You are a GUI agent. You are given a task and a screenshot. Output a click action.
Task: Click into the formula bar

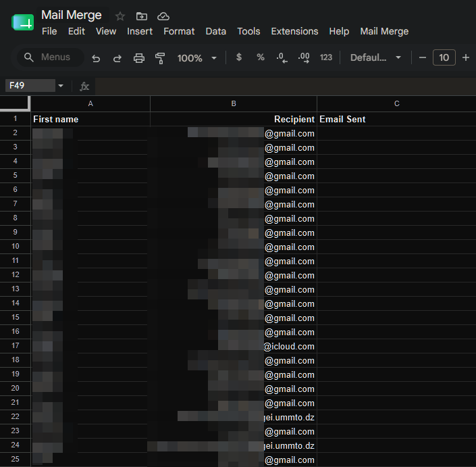(286, 87)
